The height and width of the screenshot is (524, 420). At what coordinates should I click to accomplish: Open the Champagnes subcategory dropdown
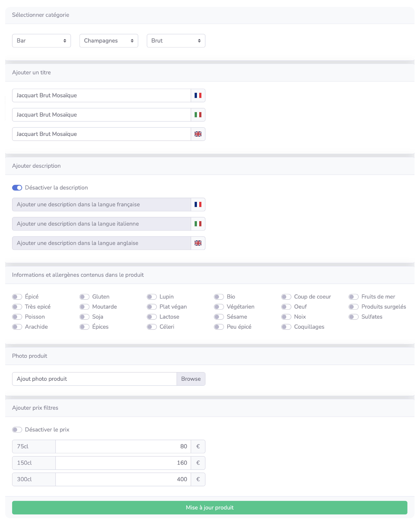109,41
